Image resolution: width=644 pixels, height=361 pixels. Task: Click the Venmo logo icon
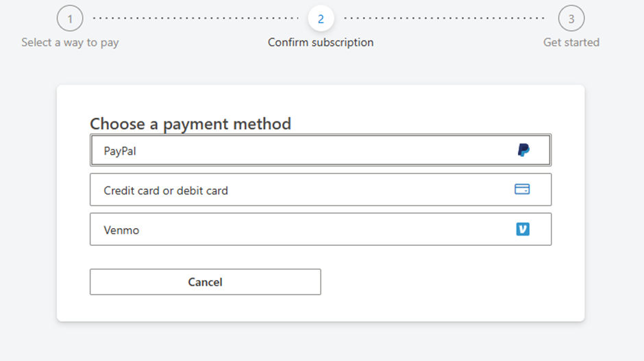(x=523, y=229)
